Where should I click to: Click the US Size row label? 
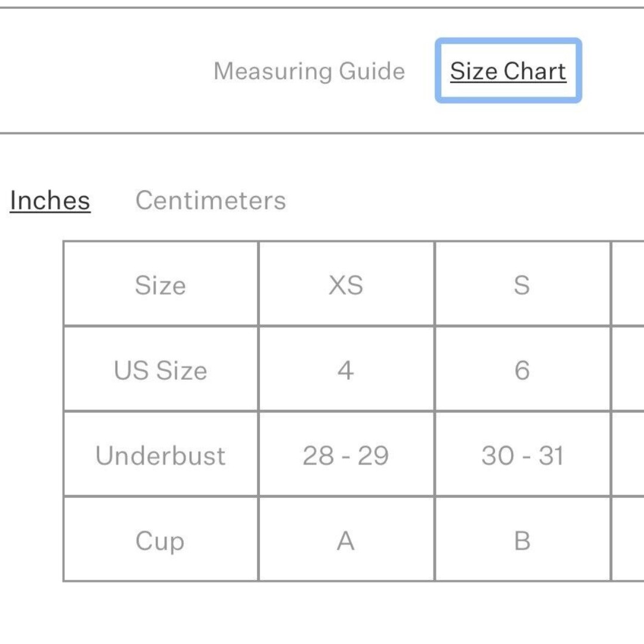pos(160,369)
